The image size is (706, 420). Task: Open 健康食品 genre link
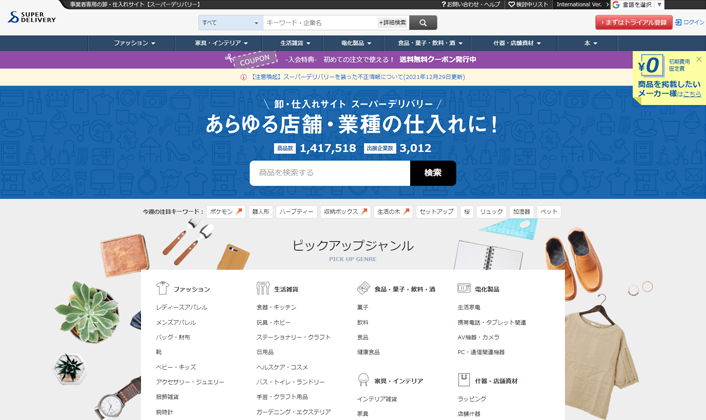coord(368,352)
